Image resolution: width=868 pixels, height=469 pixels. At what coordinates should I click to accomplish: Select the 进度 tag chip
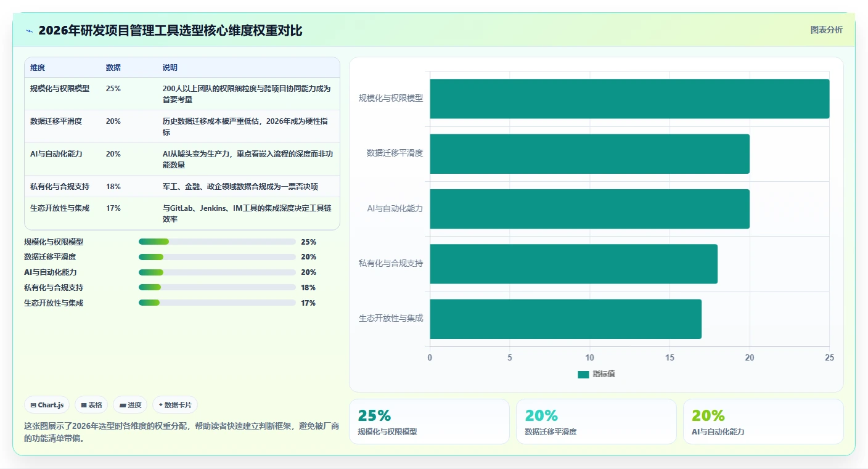point(130,405)
